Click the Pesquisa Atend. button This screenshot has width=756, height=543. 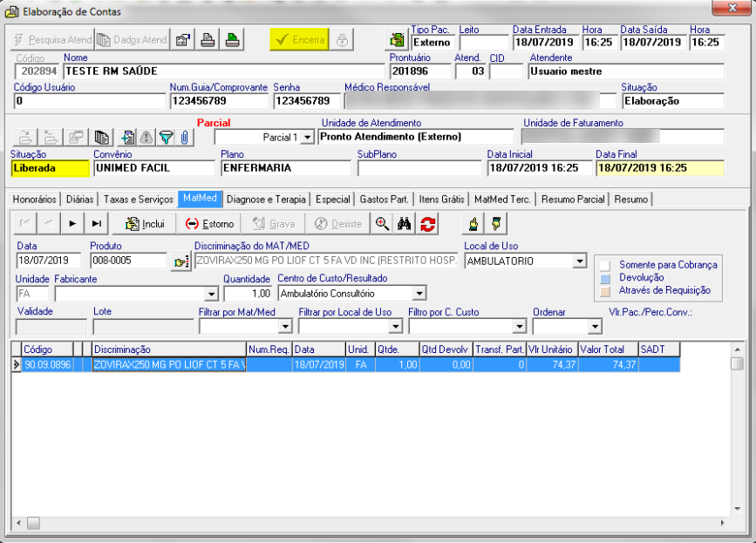tap(53, 39)
